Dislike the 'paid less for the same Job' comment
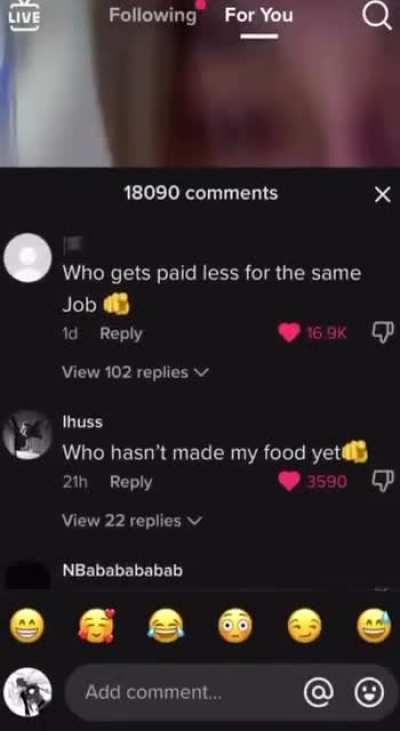Screen dimensions: 400x731 pos(383,332)
